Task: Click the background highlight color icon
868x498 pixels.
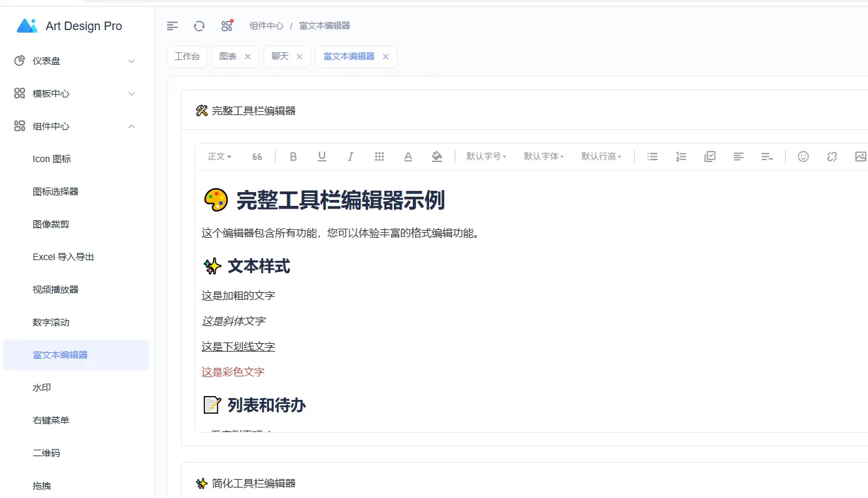Action: [x=436, y=156]
